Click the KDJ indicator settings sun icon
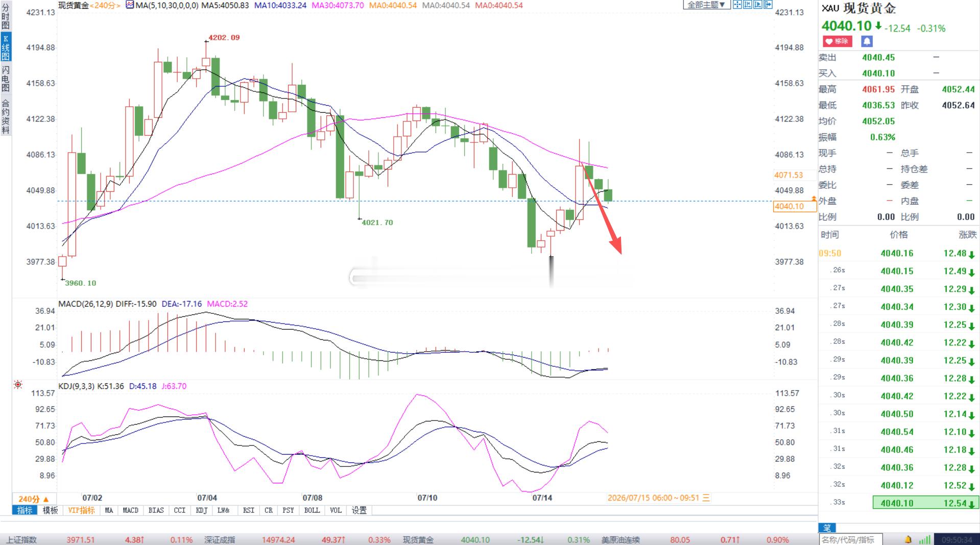The height and width of the screenshot is (545, 980). click(18, 385)
